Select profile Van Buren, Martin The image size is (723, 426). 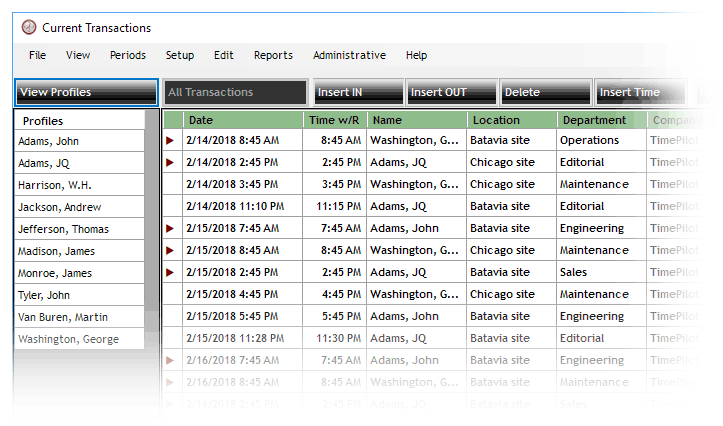tap(79, 318)
